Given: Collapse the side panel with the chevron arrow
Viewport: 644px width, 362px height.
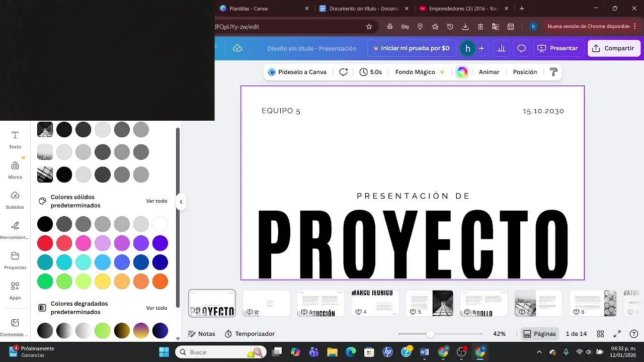Looking at the screenshot, I should click(x=181, y=202).
